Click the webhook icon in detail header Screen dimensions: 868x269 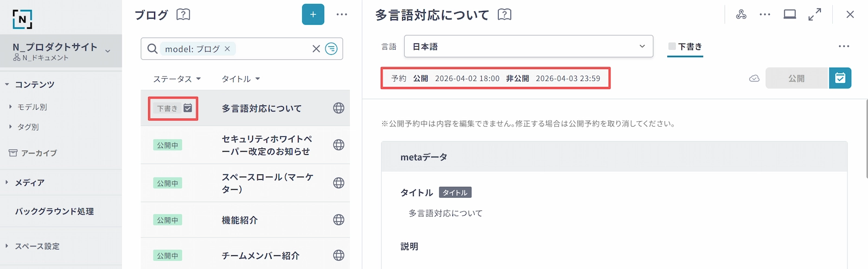point(741,15)
